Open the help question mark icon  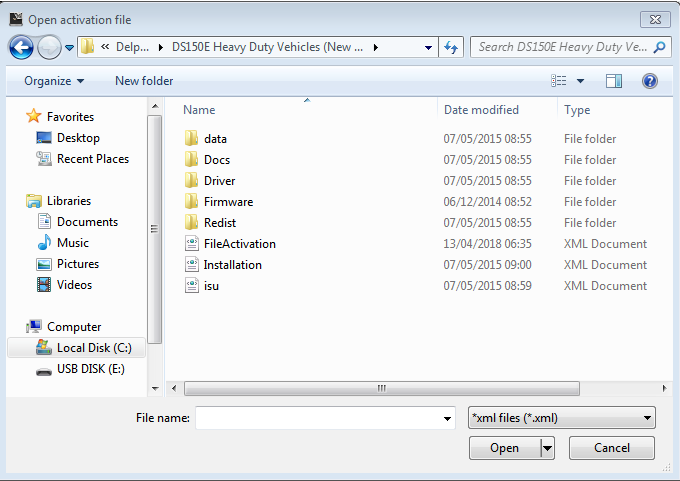pos(650,81)
